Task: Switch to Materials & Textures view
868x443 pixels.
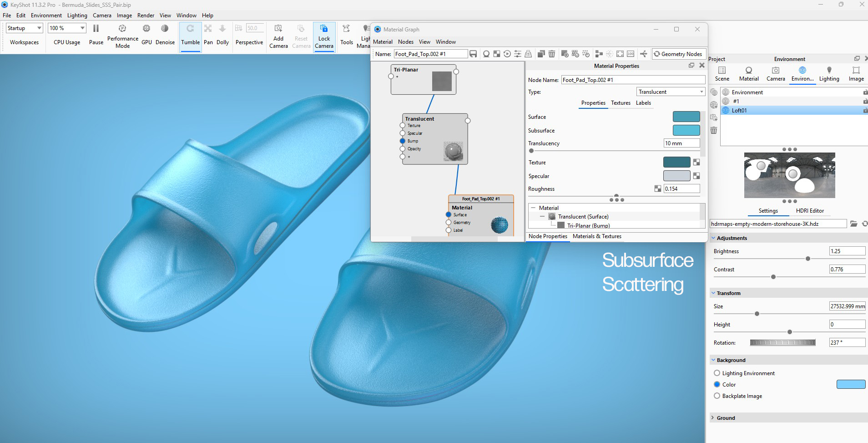Action: click(597, 236)
